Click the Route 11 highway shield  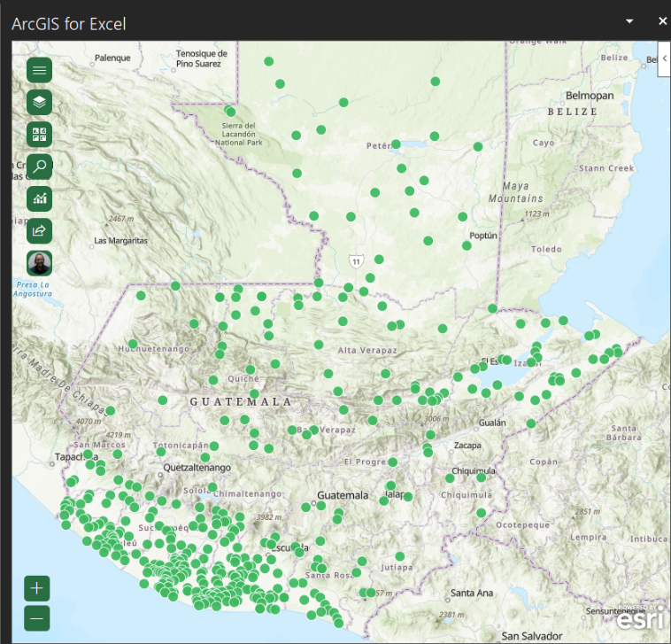(355, 262)
